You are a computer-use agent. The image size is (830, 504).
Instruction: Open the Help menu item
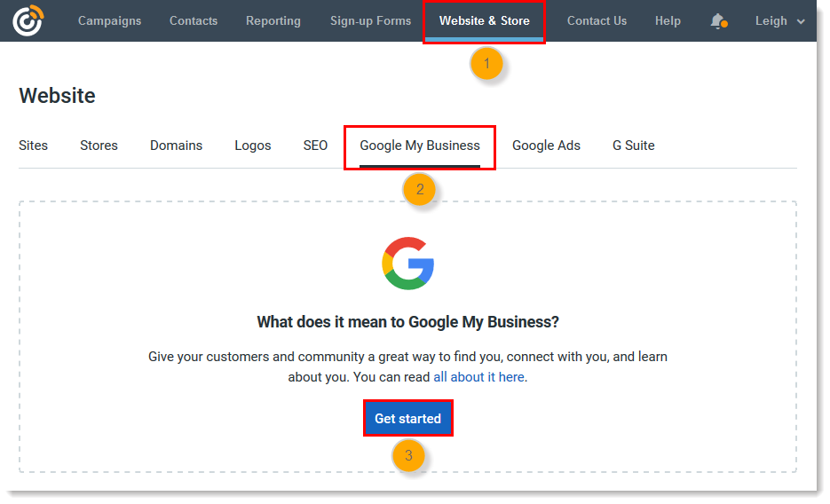(668, 20)
